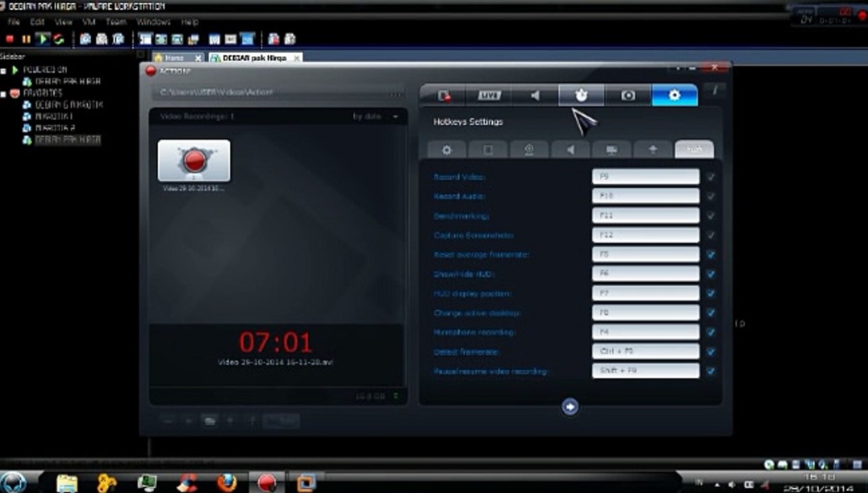
Task: Open the video settings sub-tab icon
Action: pos(488,149)
